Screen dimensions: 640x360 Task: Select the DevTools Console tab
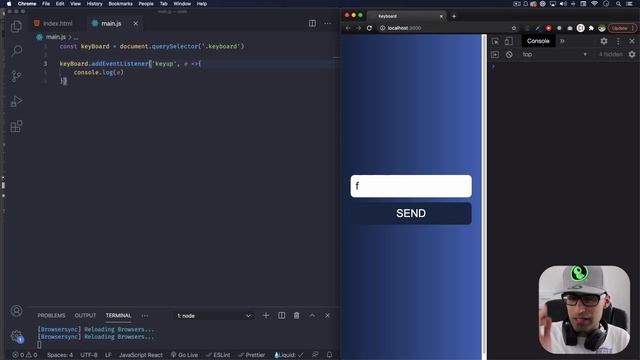coord(538,41)
